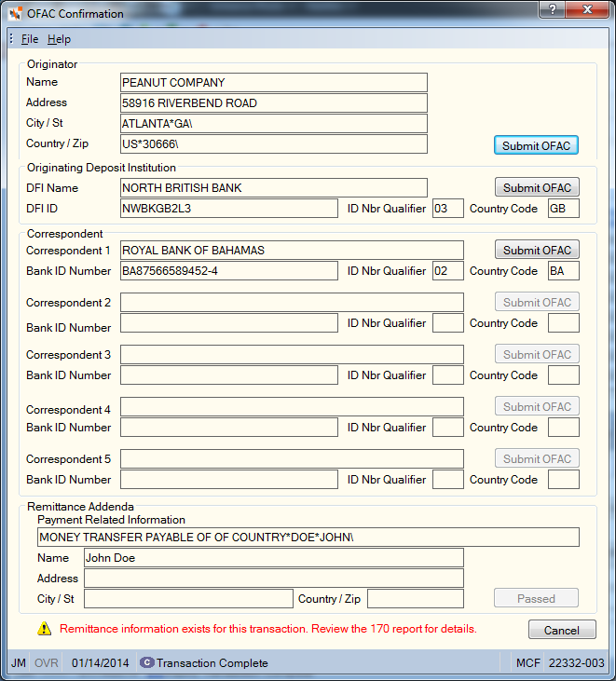
Task: Click Originator Country / Zip field
Action: [274, 143]
